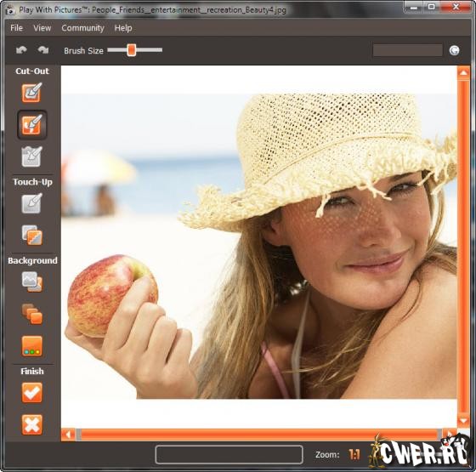Viewport: 476px width, 472px height.
Task: Click the Finish cancel X button
Action: point(32,424)
